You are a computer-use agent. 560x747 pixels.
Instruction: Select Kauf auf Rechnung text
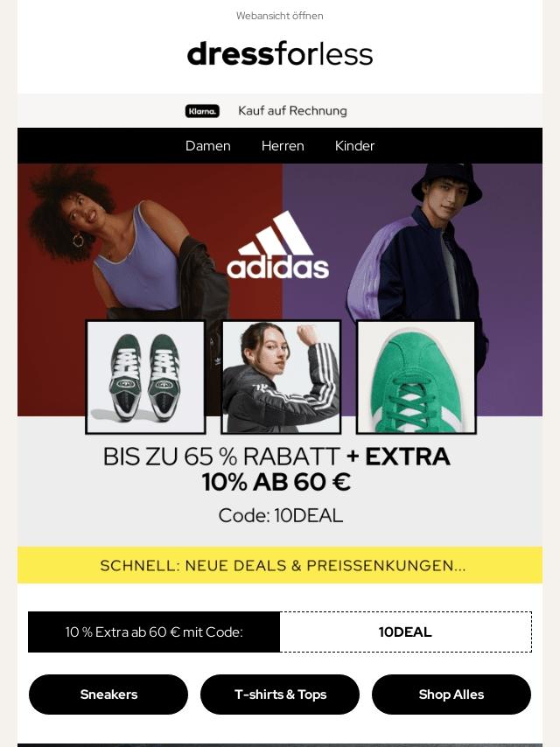point(292,110)
